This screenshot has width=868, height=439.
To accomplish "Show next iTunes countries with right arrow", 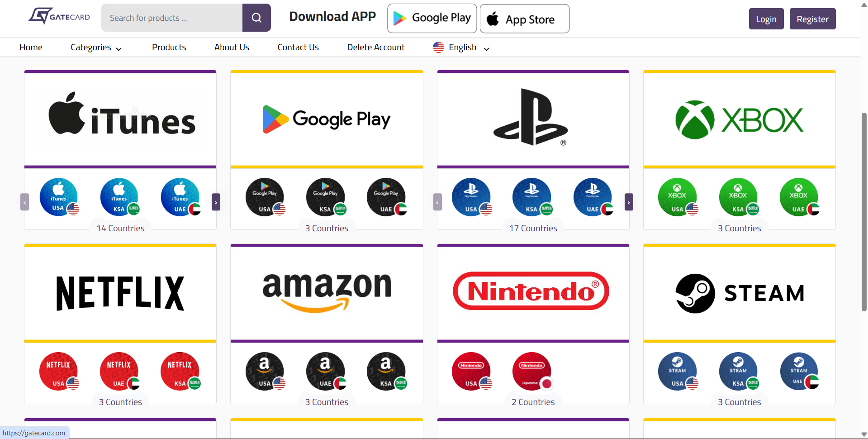I will (x=216, y=202).
